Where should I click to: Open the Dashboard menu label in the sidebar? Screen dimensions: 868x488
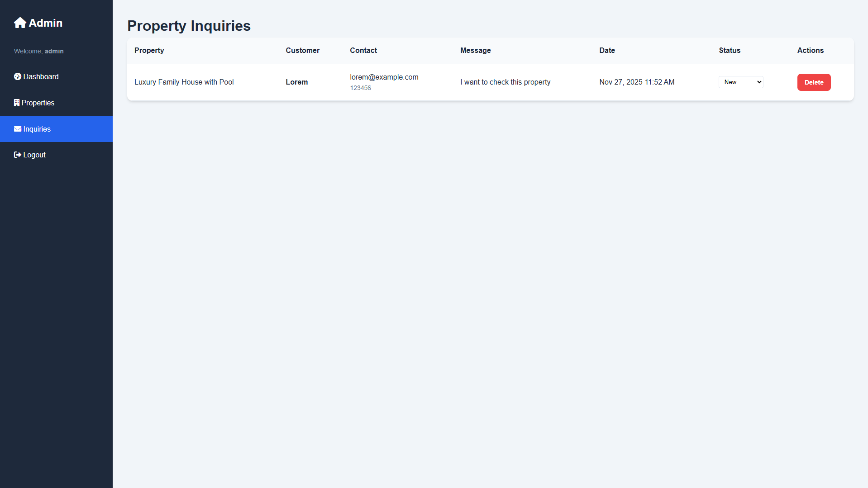click(x=41, y=76)
